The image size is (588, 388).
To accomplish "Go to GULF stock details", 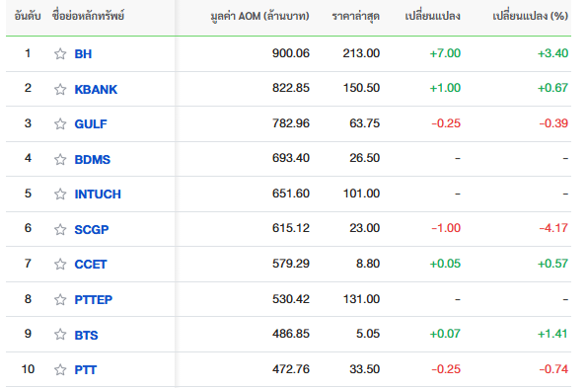I will click(91, 123).
